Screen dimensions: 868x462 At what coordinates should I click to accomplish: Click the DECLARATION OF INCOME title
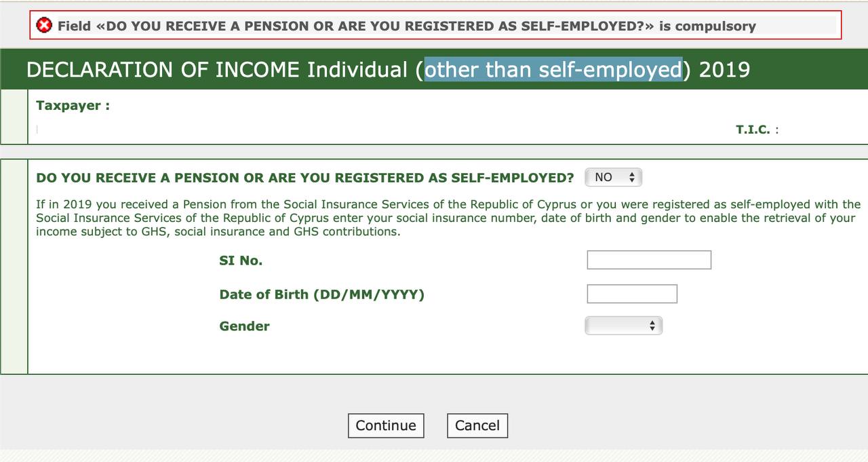[x=388, y=69]
